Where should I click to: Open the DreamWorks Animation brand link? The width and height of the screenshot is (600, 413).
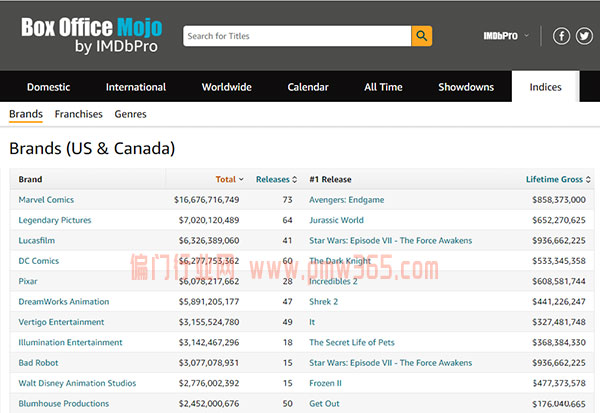pyautogui.click(x=64, y=302)
